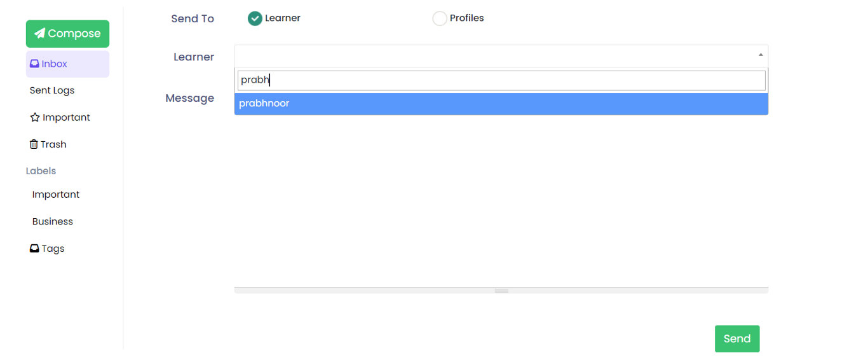Click the paper plane icon on Compose
The image size is (868, 360).
[x=39, y=33]
